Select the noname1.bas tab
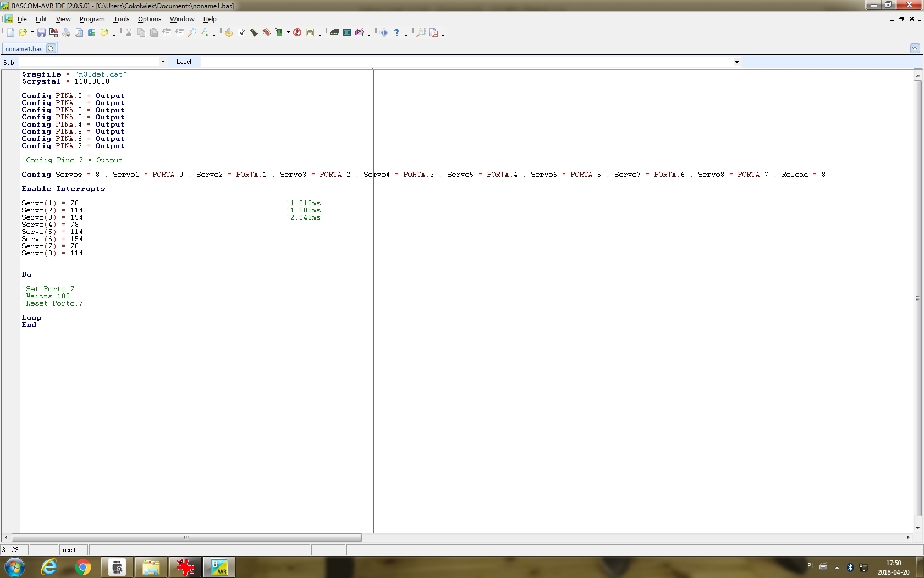The image size is (924, 578). [24, 49]
